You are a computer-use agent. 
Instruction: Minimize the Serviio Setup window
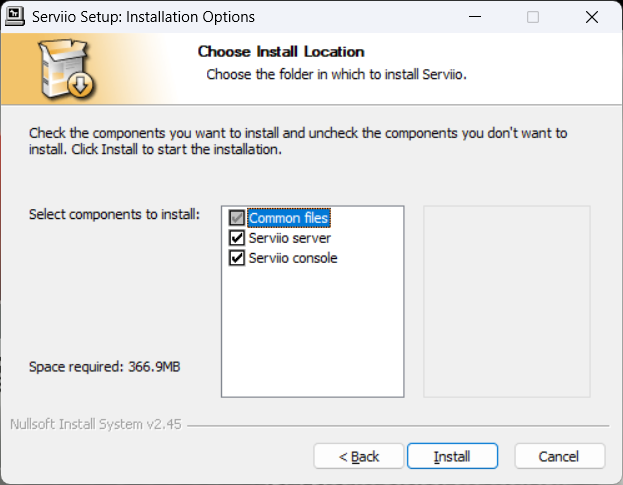(x=475, y=17)
